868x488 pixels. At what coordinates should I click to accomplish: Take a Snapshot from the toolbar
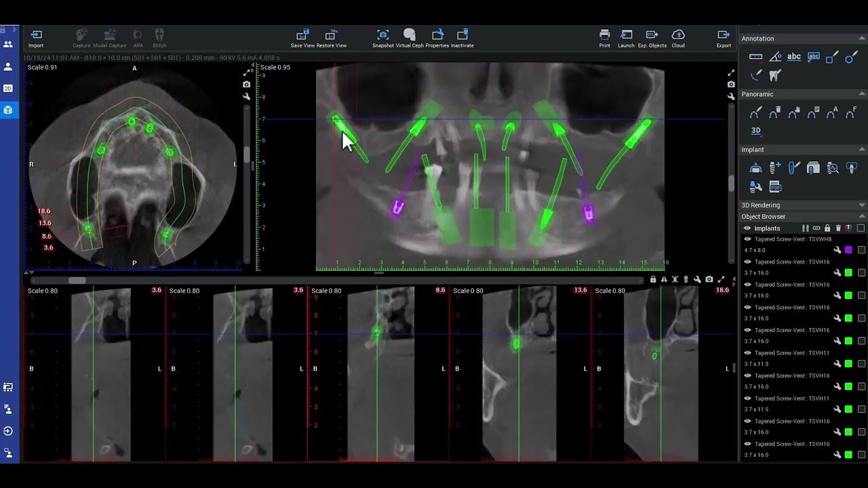[x=382, y=35]
